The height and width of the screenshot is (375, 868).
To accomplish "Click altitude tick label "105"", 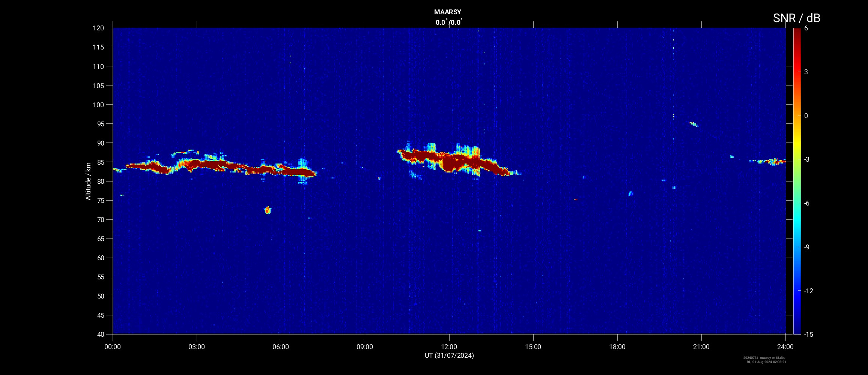I will [98, 85].
